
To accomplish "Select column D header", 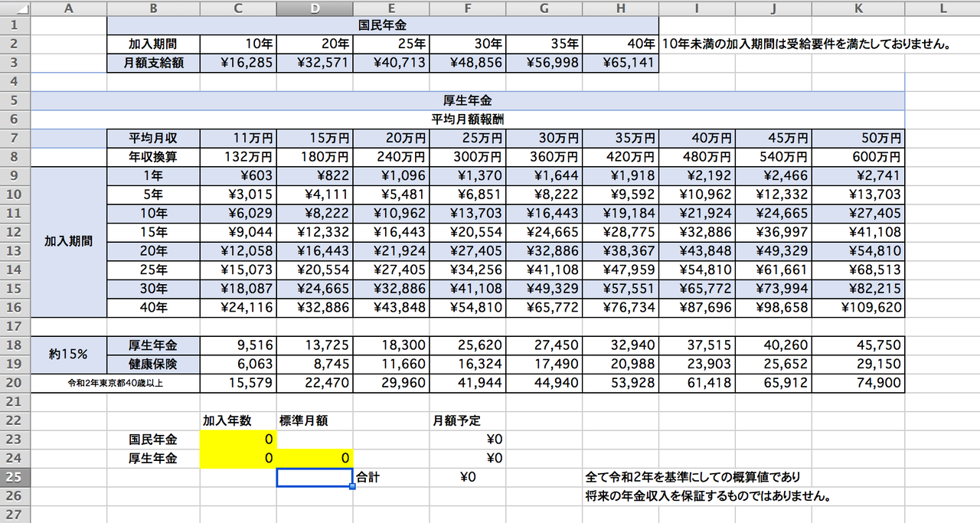I will pos(315,8).
